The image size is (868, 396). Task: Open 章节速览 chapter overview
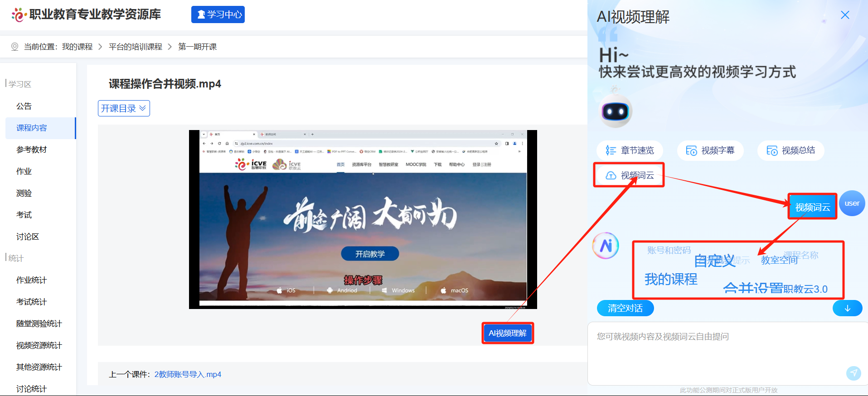click(x=630, y=150)
